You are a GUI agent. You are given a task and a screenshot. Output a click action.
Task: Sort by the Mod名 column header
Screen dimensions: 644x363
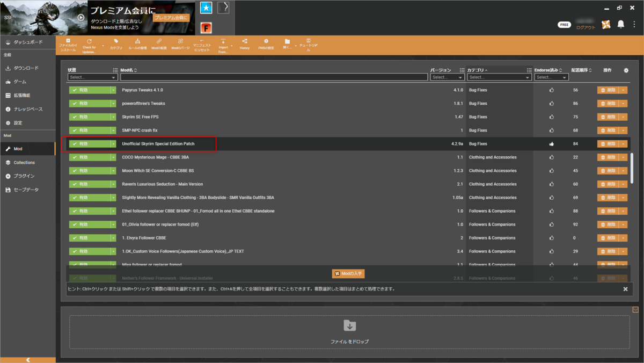pyautogui.click(x=129, y=70)
